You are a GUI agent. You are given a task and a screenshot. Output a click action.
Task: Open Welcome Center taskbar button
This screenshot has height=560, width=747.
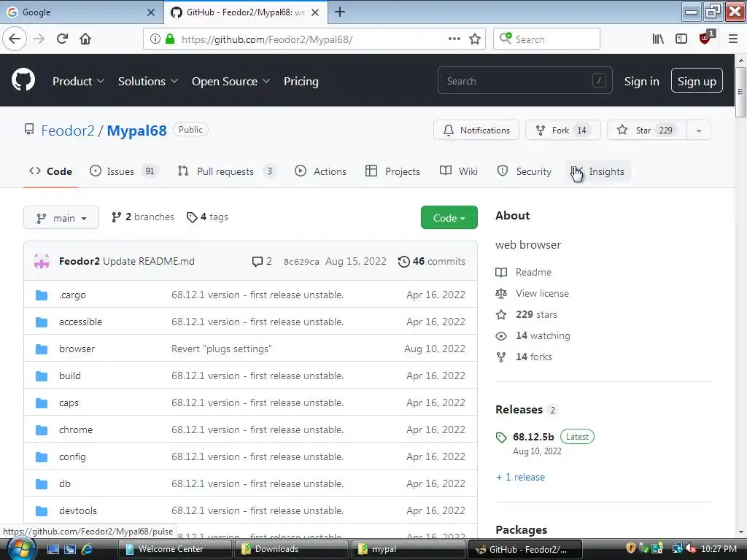coord(174,549)
